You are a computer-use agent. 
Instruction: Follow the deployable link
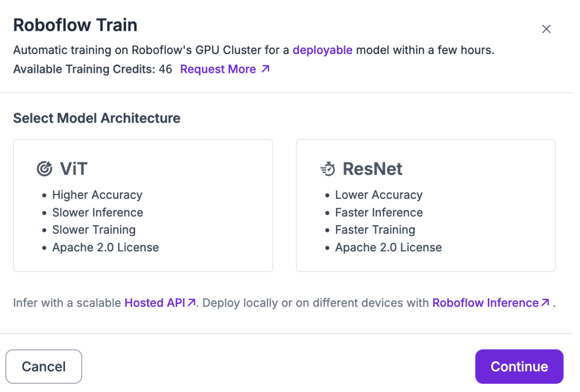tap(323, 50)
